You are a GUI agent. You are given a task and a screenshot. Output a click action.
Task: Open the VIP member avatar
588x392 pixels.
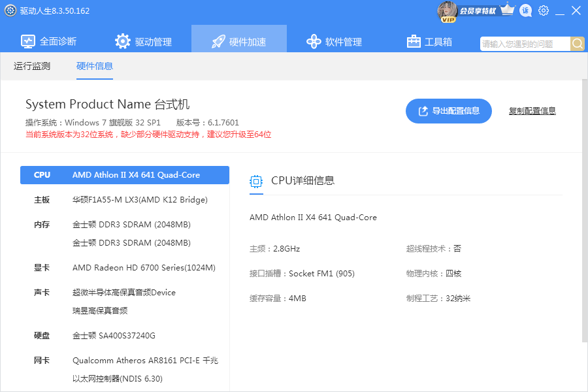click(447, 11)
